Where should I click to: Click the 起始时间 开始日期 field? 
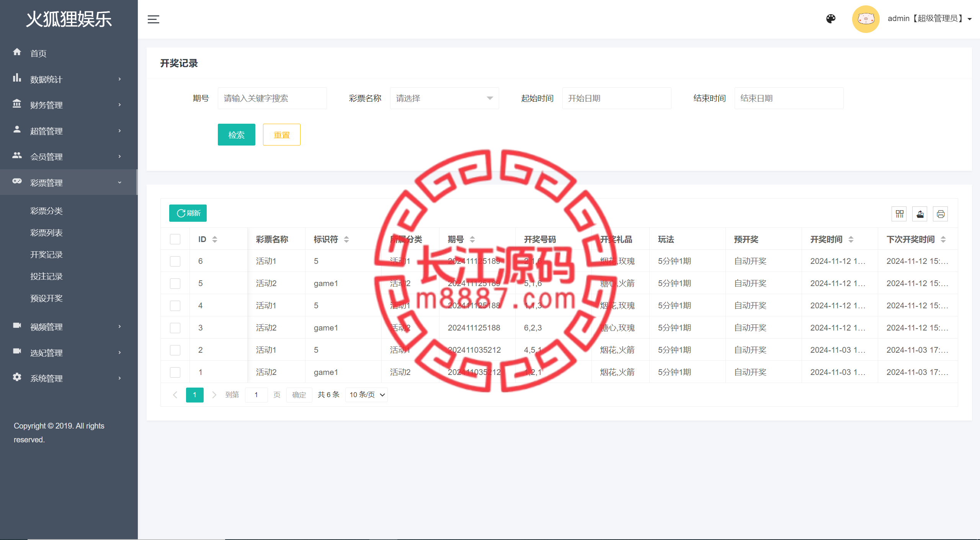(x=617, y=98)
